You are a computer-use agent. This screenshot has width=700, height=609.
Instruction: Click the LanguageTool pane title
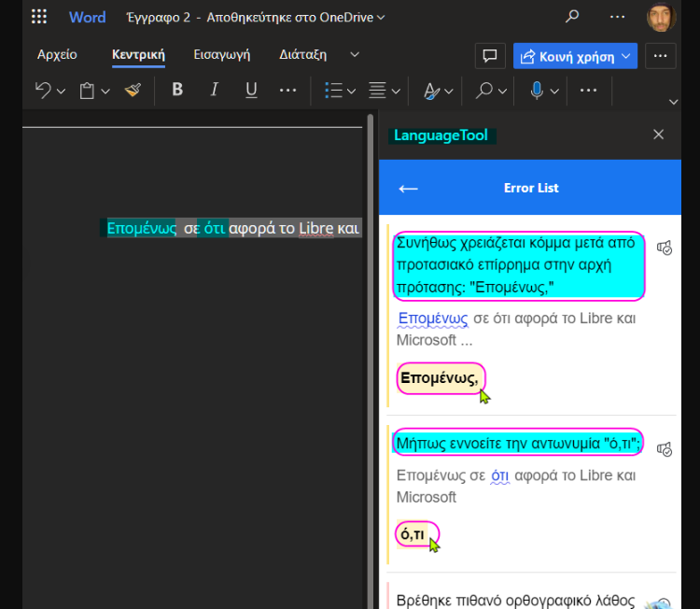(x=441, y=135)
